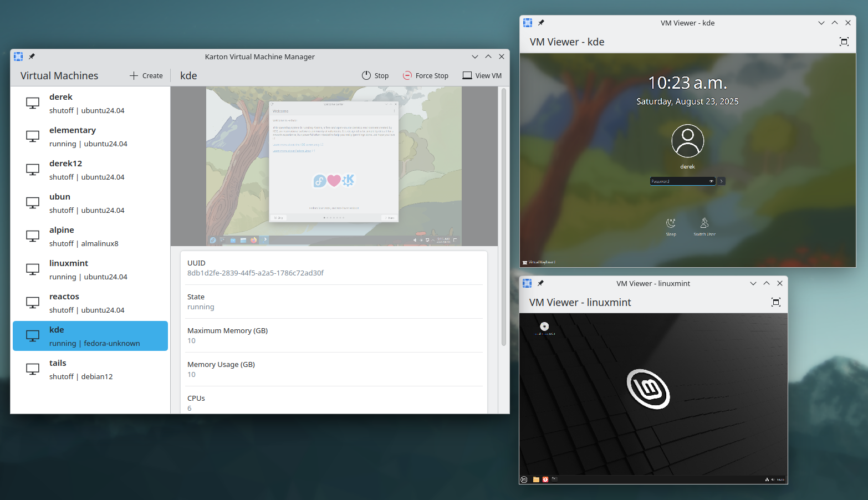868x500 pixels.
Task: Click the Password input field on the login screen
Action: click(x=679, y=181)
